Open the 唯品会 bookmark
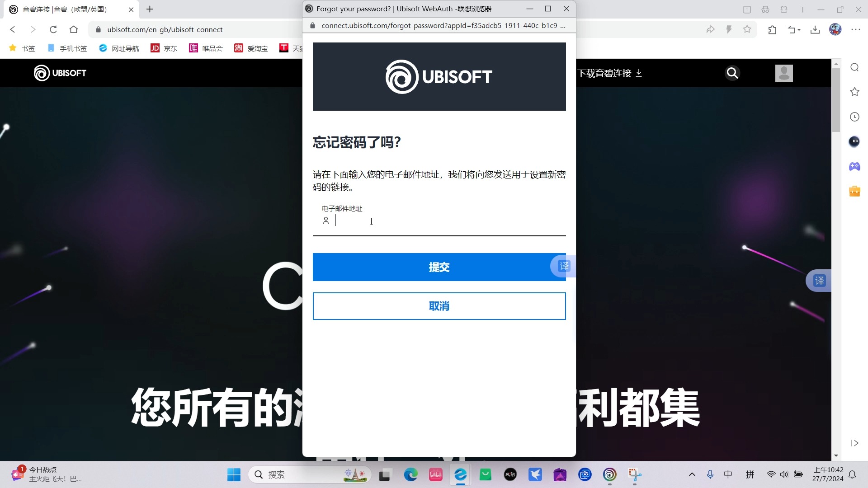This screenshot has width=868, height=488. tap(206, 48)
